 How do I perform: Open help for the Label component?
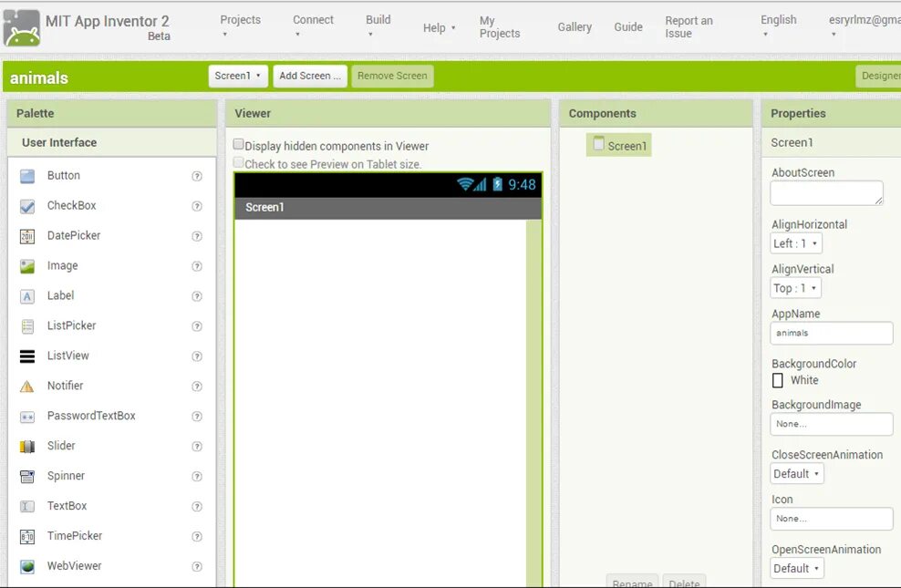pos(196,296)
